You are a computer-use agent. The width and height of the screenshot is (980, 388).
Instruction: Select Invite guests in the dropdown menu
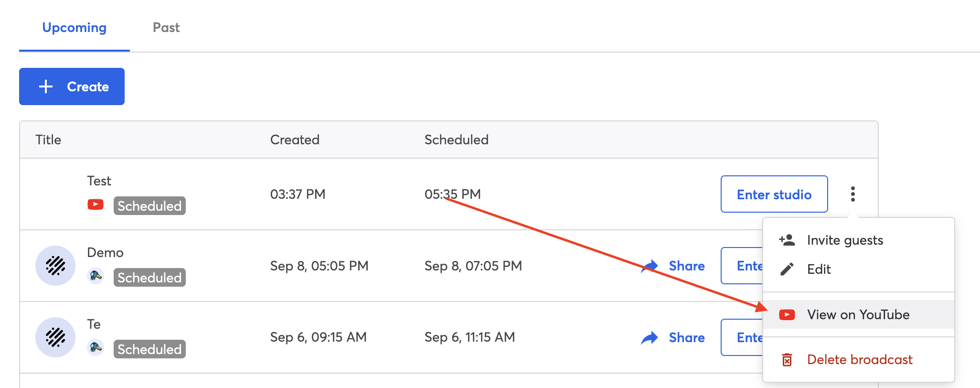click(844, 240)
